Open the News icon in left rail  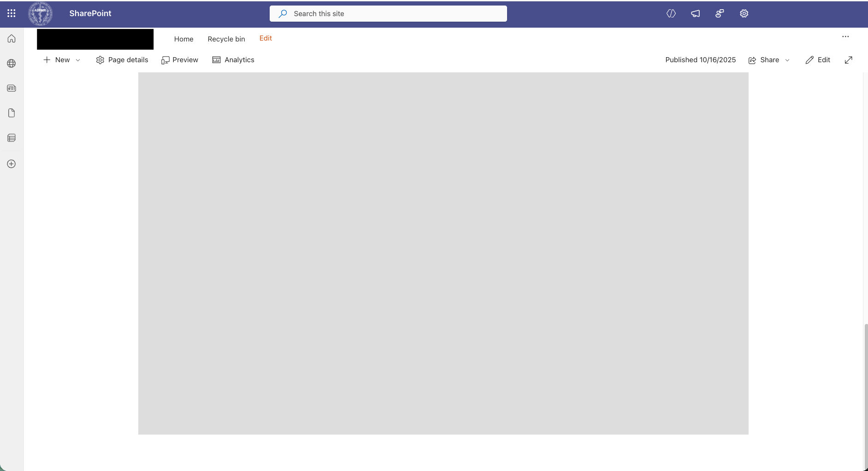click(x=12, y=88)
